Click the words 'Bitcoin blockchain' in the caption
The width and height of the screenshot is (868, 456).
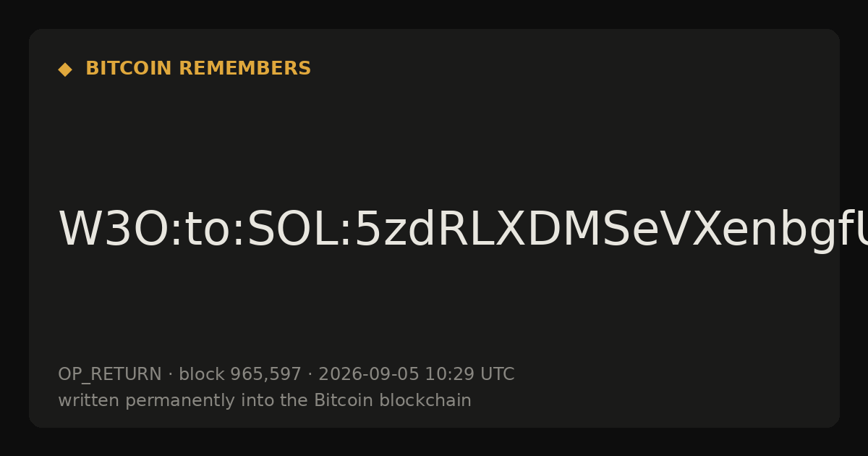click(x=393, y=400)
